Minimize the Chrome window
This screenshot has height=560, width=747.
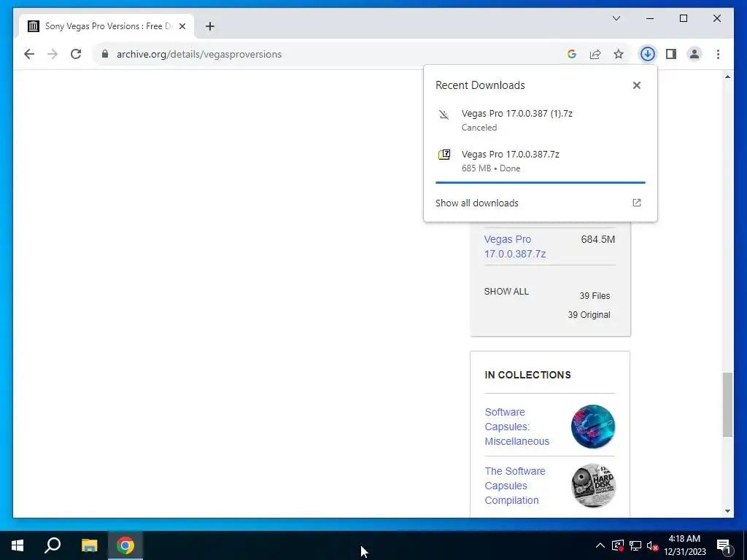pyautogui.click(x=650, y=18)
